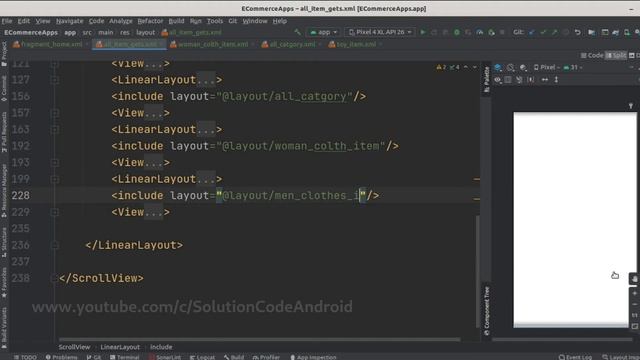Click LinearLayout in the breadcrumb bar

coord(120,347)
